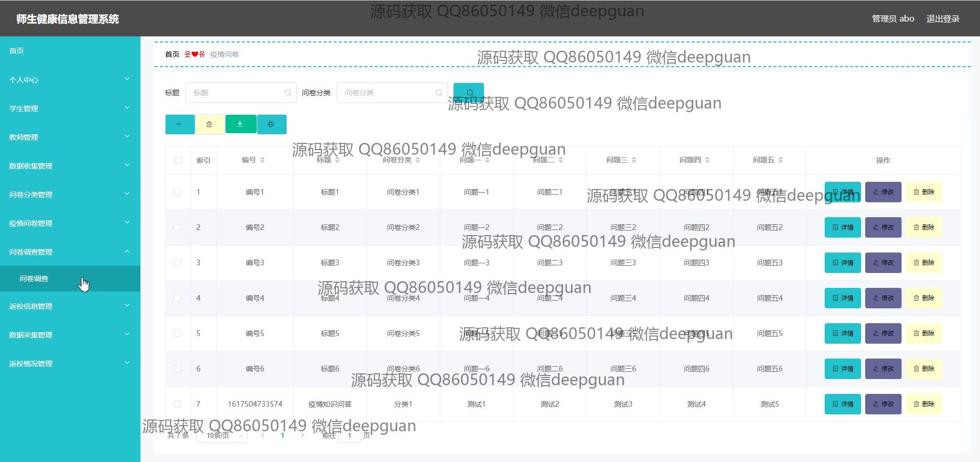This screenshot has width=980, height=462.
Task: Expand 数据采集管理 sidebar menu
Action: coord(70,334)
